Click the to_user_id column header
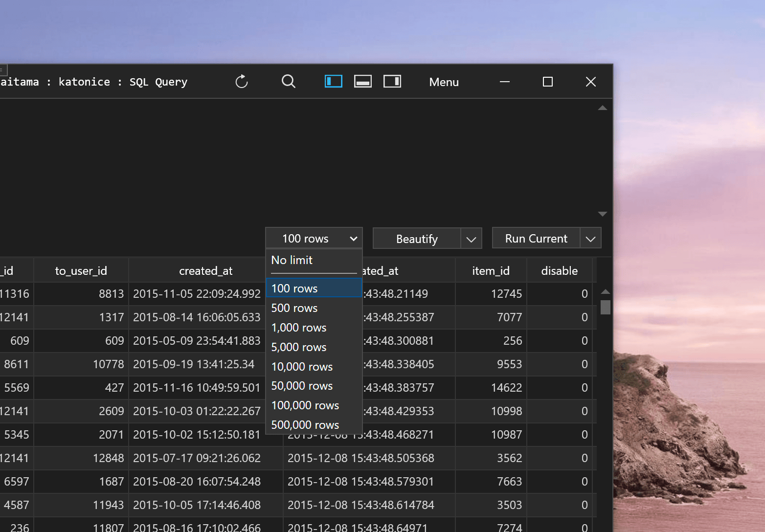The width and height of the screenshot is (765, 532). 81,270
